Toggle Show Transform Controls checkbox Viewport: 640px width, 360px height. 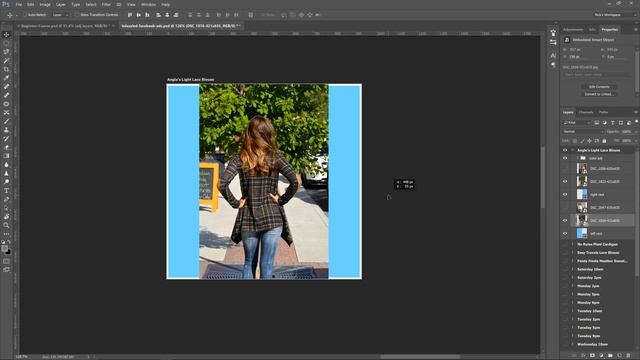coord(77,15)
